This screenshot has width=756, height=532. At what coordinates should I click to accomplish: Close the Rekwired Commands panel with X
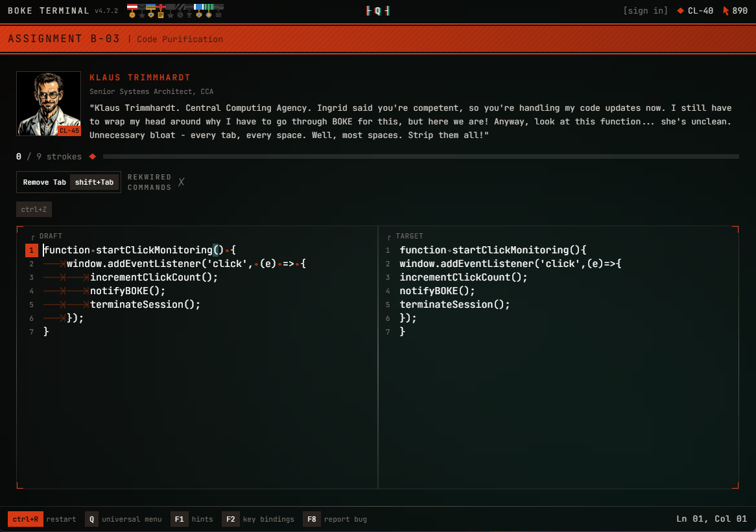182,182
